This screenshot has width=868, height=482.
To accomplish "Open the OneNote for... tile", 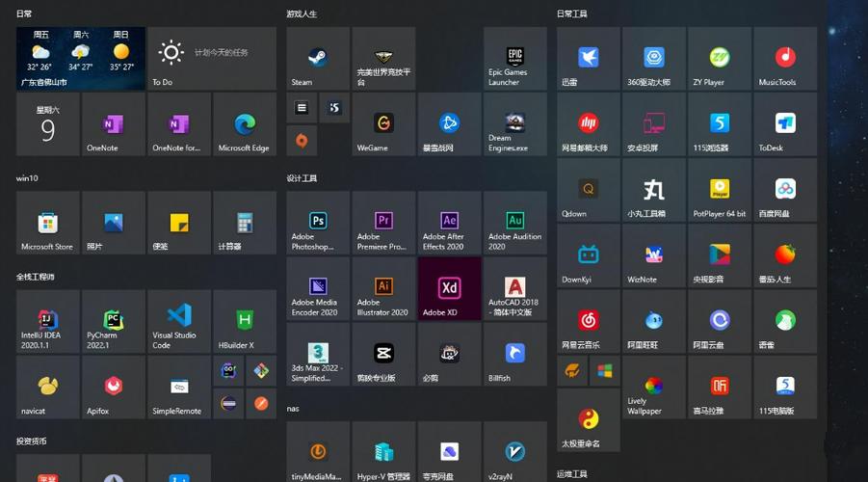I will pyautogui.click(x=179, y=124).
